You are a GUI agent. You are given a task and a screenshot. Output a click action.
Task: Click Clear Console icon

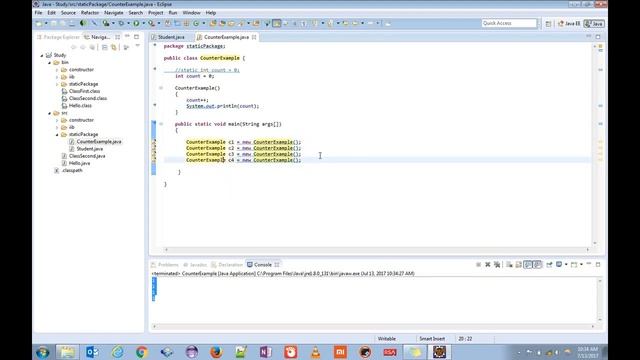(509, 264)
